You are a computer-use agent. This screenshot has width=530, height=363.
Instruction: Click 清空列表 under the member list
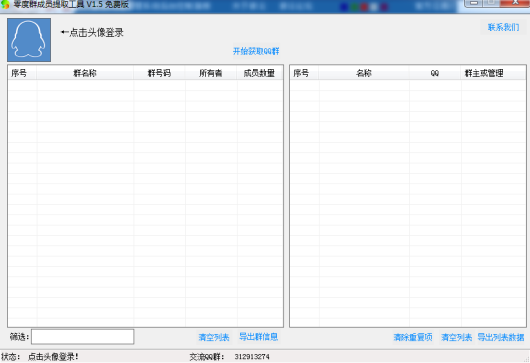coord(457,337)
